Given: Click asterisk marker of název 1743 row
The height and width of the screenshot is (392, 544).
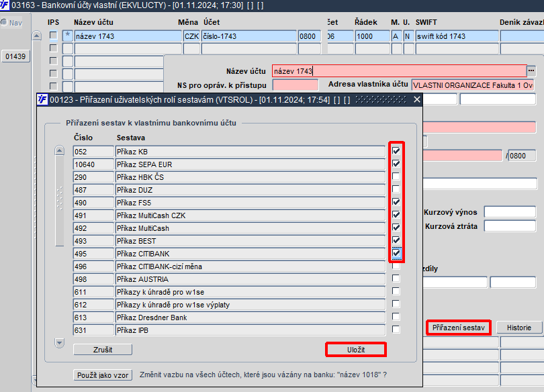Looking at the screenshot, I should click(x=68, y=36).
